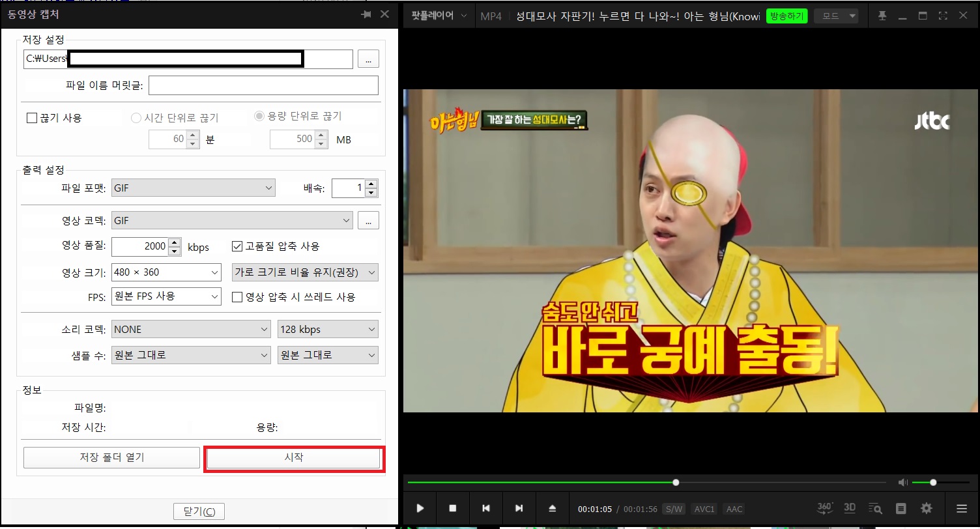Stop video playback
Screen dimensions: 980x529
[453, 508]
